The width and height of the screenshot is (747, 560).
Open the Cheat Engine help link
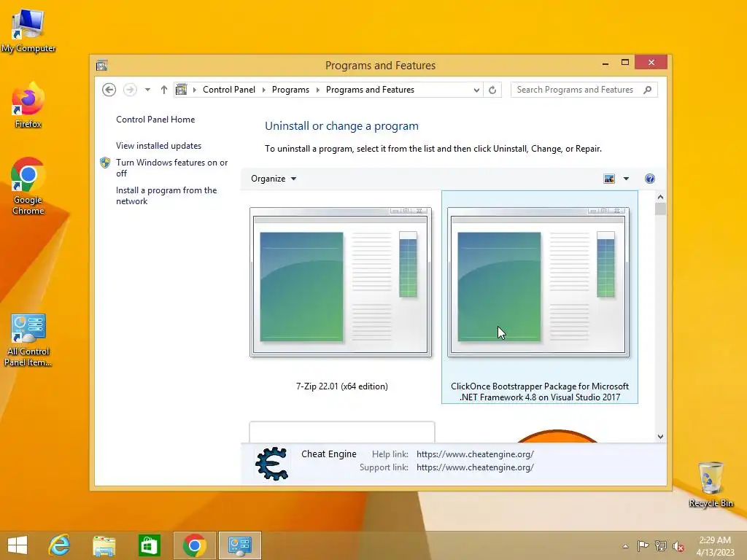[x=475, y=454]
